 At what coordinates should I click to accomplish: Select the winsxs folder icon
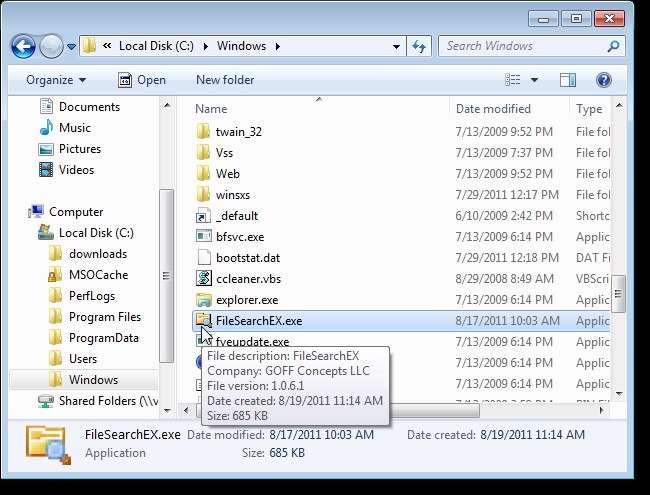[x=203, y=194]
